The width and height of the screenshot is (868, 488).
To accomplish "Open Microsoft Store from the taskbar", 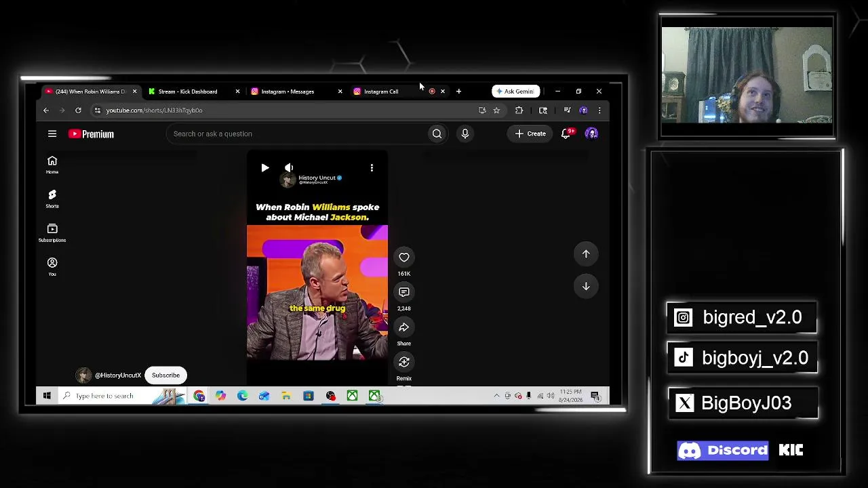I will [x=308, y=396].
